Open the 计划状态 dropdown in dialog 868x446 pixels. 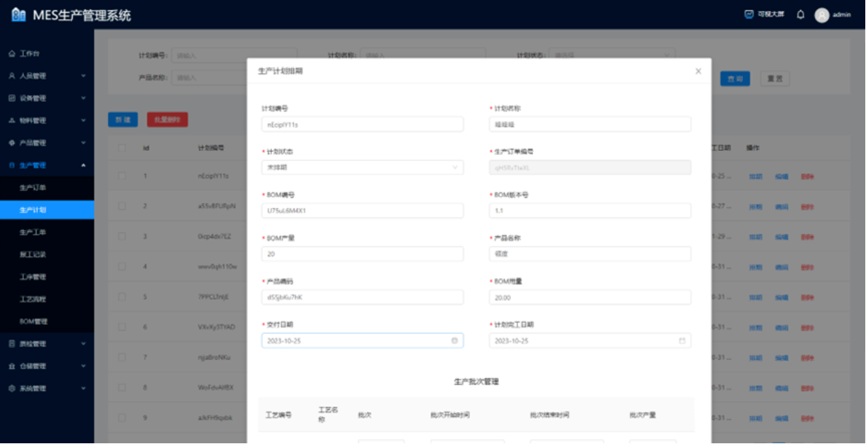[362, 167]
